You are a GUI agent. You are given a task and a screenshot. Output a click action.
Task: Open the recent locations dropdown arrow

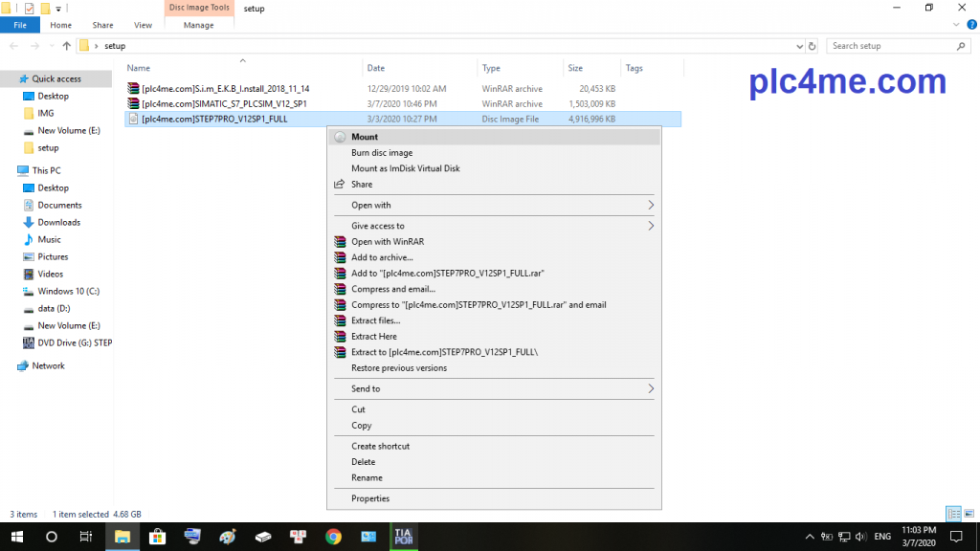[52, 46]
